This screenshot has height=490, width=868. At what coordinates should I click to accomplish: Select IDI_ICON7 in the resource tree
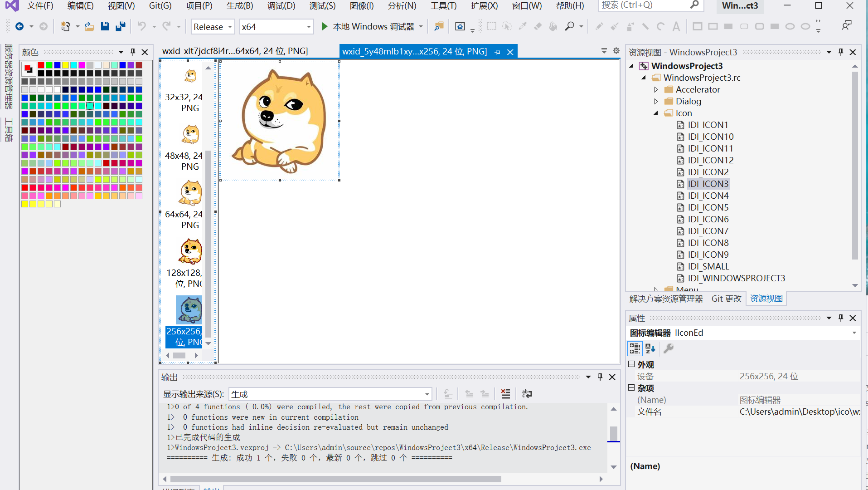(708, 231)
